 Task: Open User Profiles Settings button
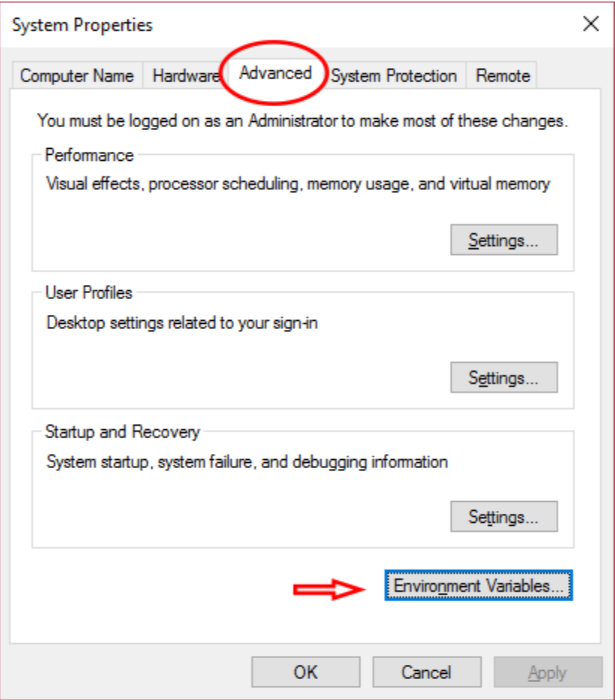click(x=504, y=378)
